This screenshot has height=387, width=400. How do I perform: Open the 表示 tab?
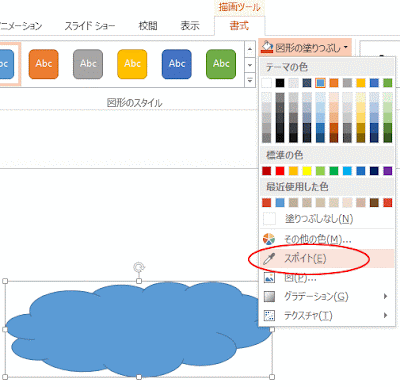(190, 26)
